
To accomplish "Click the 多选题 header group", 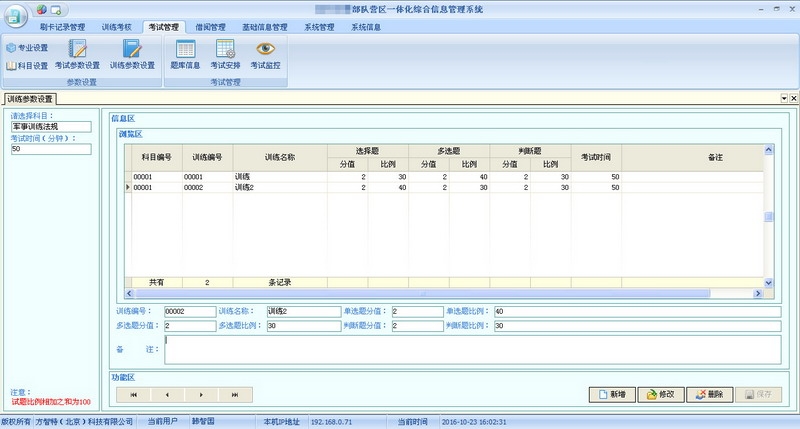I will click(448, 151).
